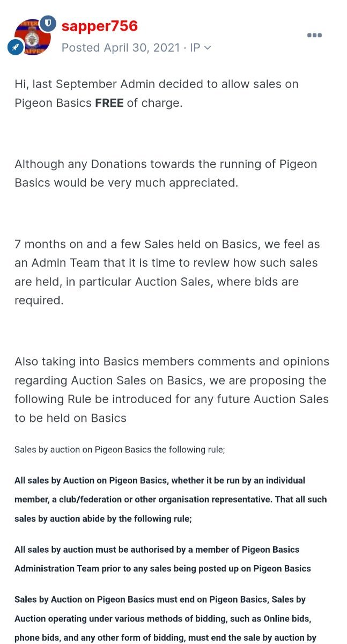The image size is (347, 644).
Task: Open the three-dot post options menu
Action: [x=314, y=35]
